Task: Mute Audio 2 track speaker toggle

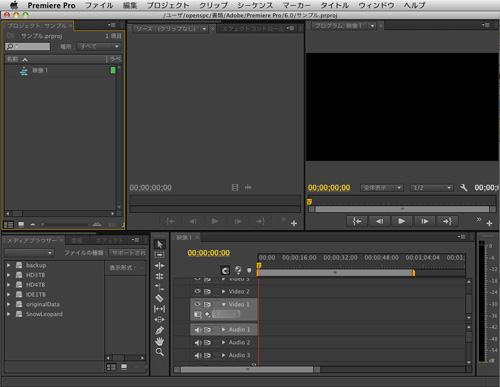Action: (x=198, y=342)
